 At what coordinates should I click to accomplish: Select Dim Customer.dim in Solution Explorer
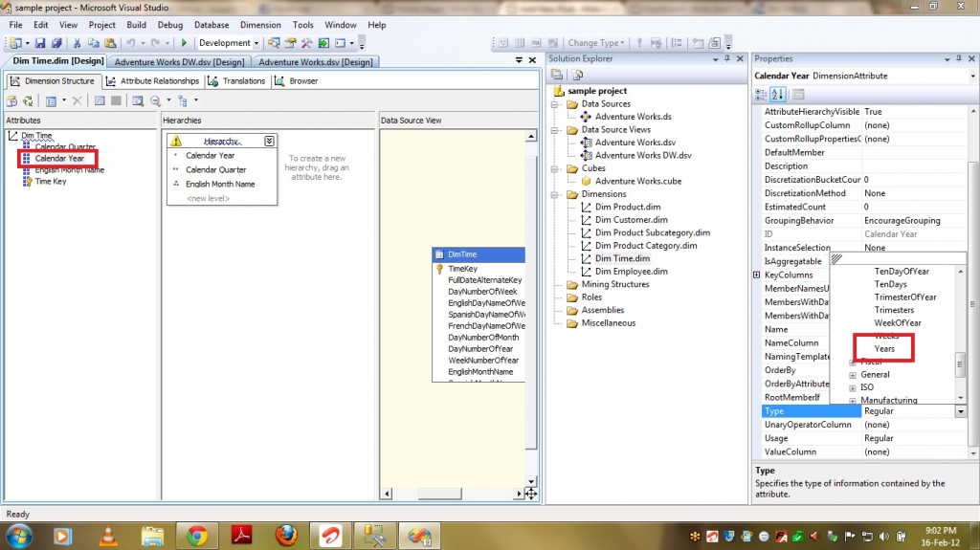[x=631, y=220]
